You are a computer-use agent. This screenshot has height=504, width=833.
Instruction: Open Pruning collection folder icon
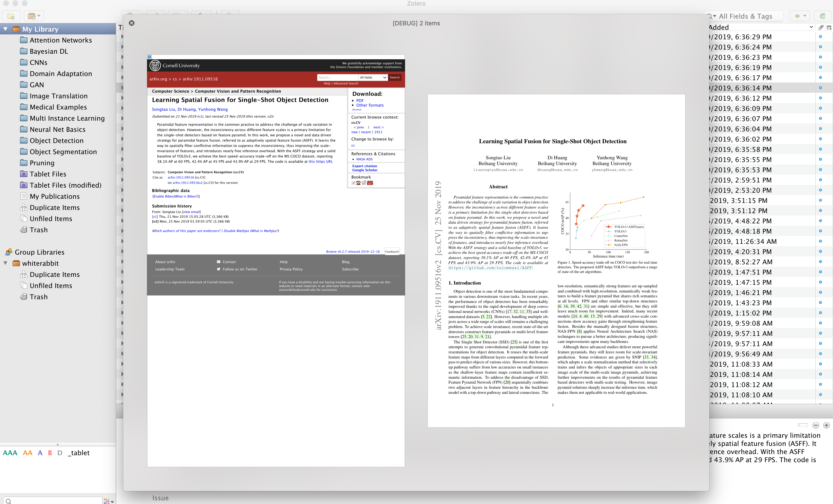(24, 162)
